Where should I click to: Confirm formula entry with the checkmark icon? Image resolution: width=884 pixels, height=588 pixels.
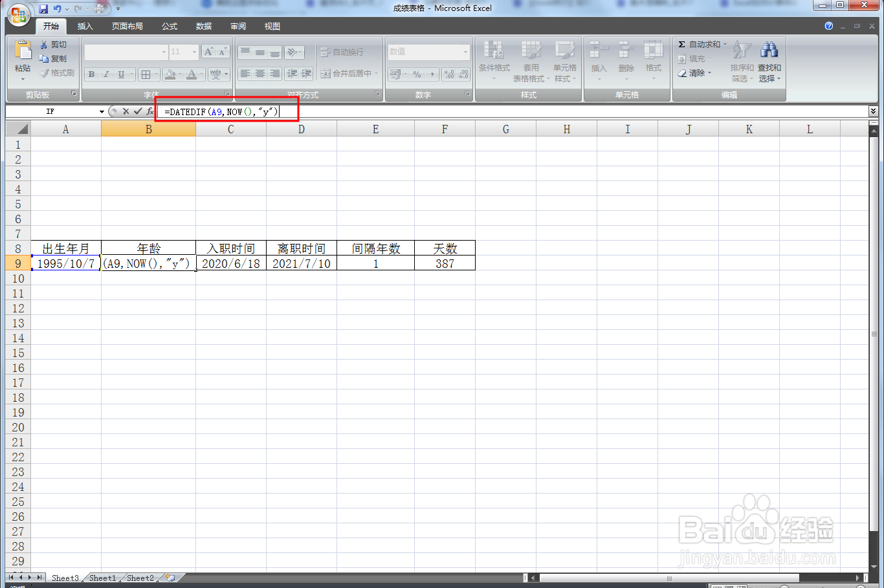[x=138, y=111]
